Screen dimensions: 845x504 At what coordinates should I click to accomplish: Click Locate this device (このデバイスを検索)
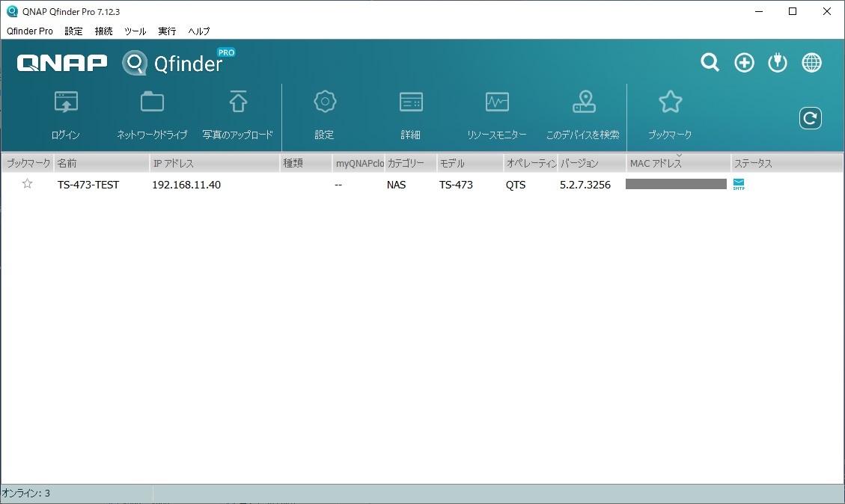click(x=584, y=102)
